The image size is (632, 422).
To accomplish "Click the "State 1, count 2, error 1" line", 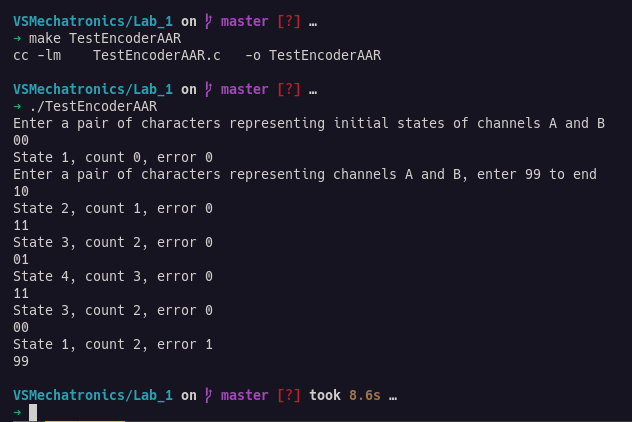I will tap(112, 344).
